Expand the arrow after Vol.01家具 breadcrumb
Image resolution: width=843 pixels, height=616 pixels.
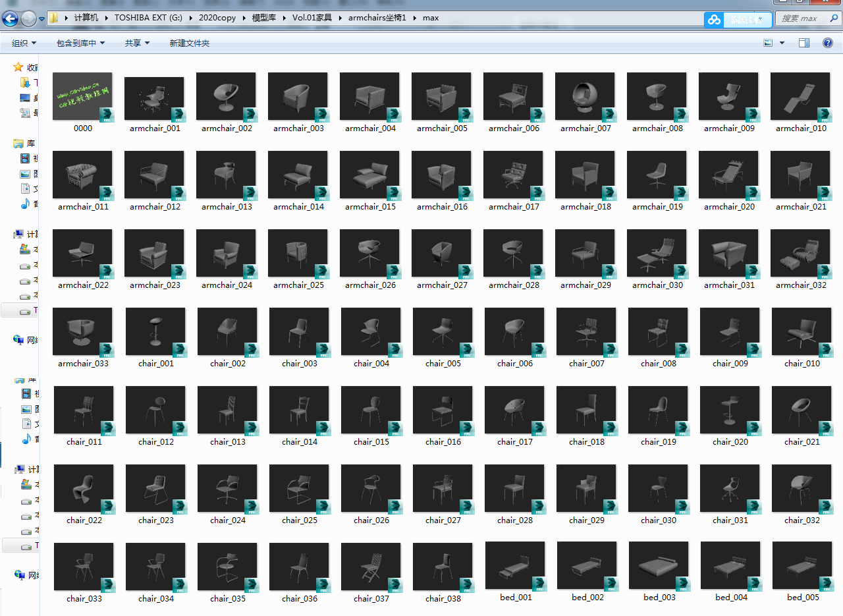point(340,18)
